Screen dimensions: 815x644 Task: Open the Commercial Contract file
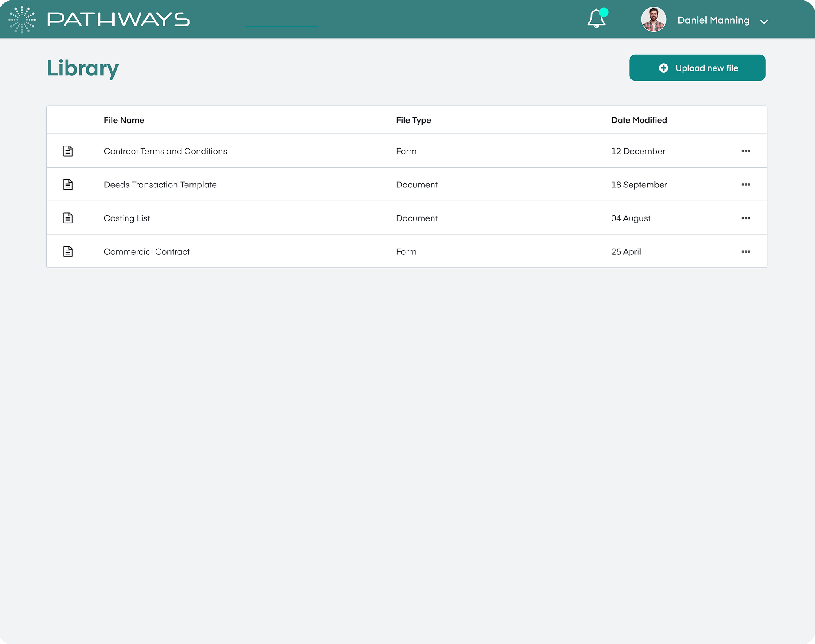147,251
